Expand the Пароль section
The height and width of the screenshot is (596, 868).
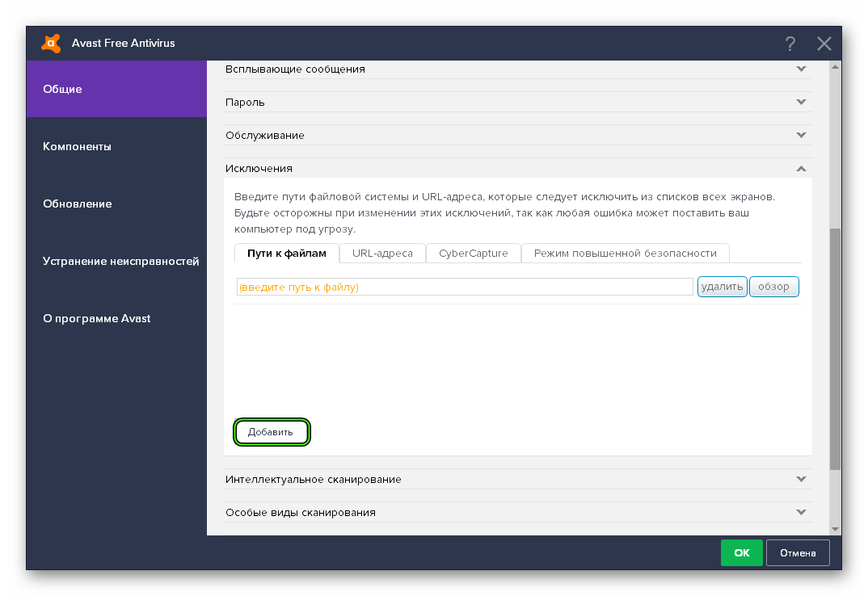pyautogui.click(x=517, y=102)
